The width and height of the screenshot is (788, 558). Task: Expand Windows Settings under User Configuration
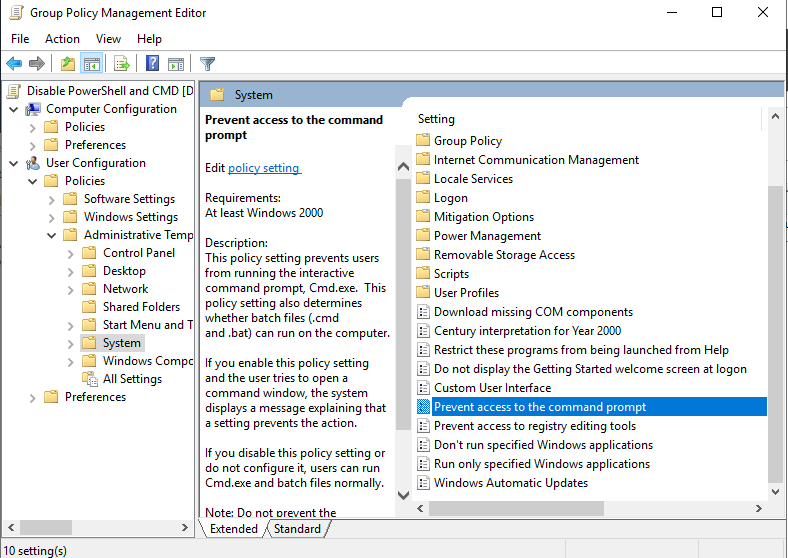(51, 217)
